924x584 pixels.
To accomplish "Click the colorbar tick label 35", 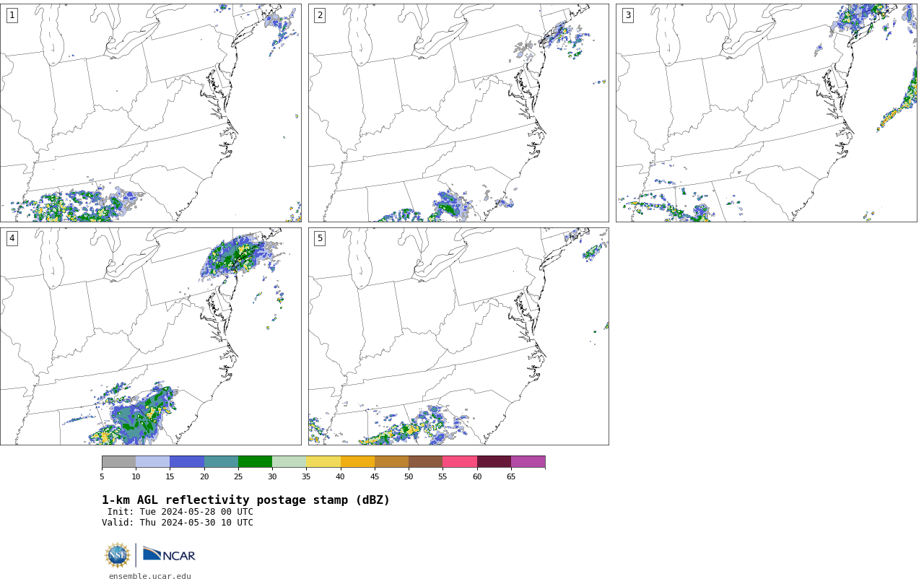I will tap(306, 476).
